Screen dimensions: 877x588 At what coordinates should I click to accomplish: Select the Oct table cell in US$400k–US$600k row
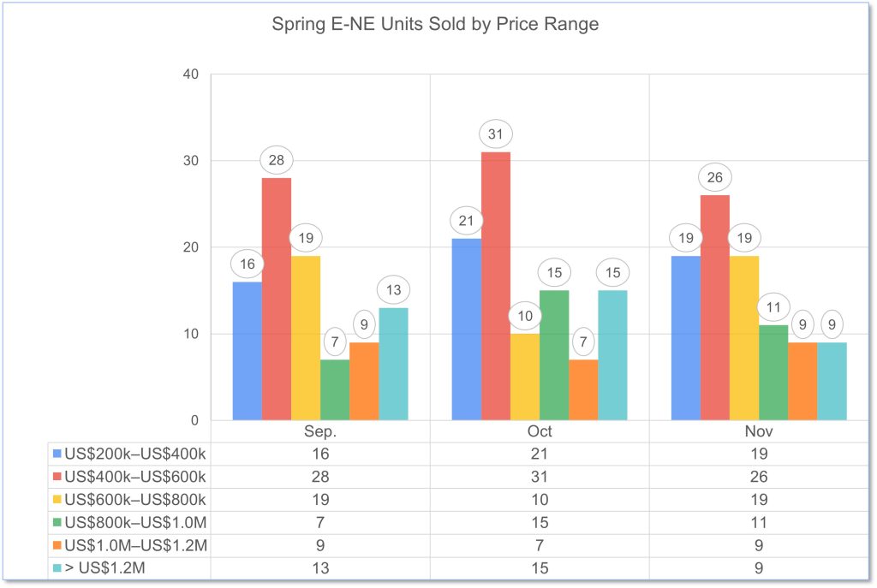[540, 477]
